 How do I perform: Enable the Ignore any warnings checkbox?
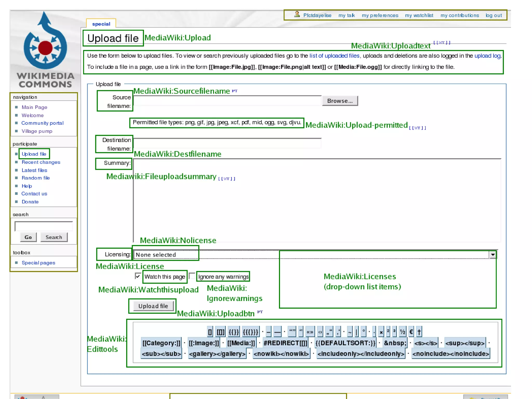192,276
